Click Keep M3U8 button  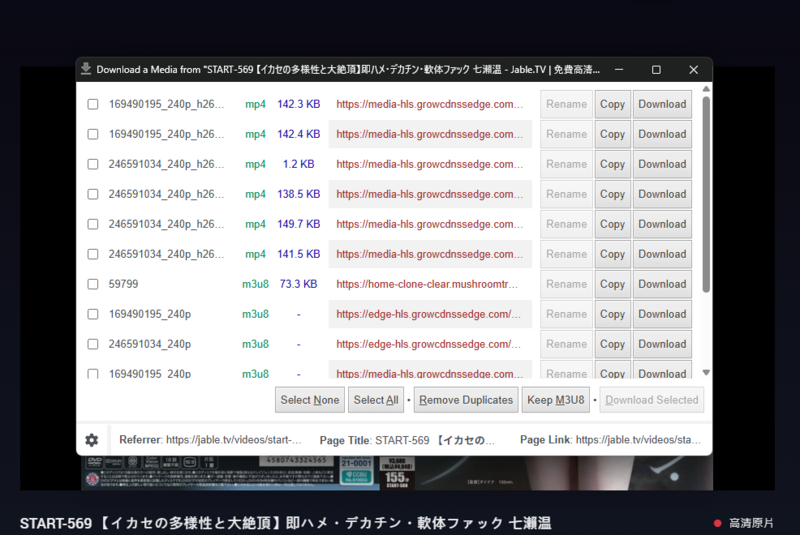point(556,400)
